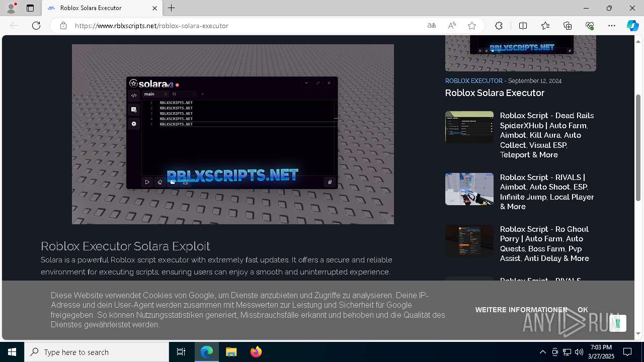
Task: Open the browser extensions menu
Action: click(x=499, y=26)
